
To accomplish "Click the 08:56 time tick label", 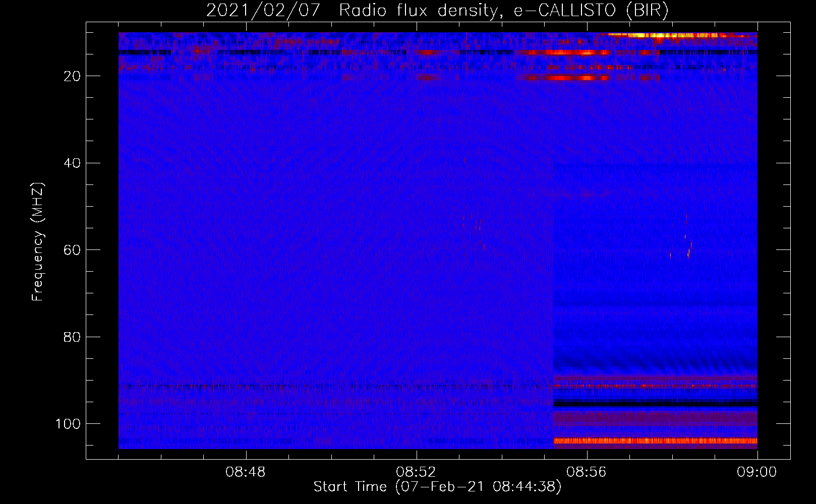I will [587, 472].
